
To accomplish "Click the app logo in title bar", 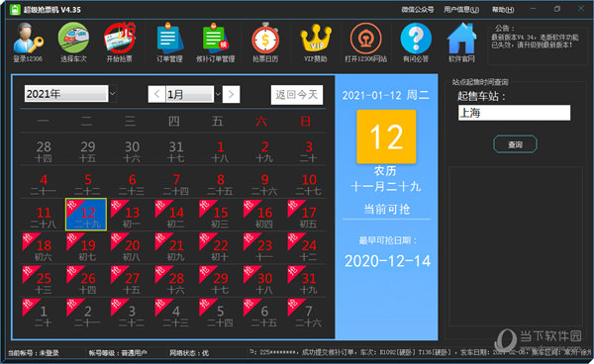I will [x=15, y=10].
